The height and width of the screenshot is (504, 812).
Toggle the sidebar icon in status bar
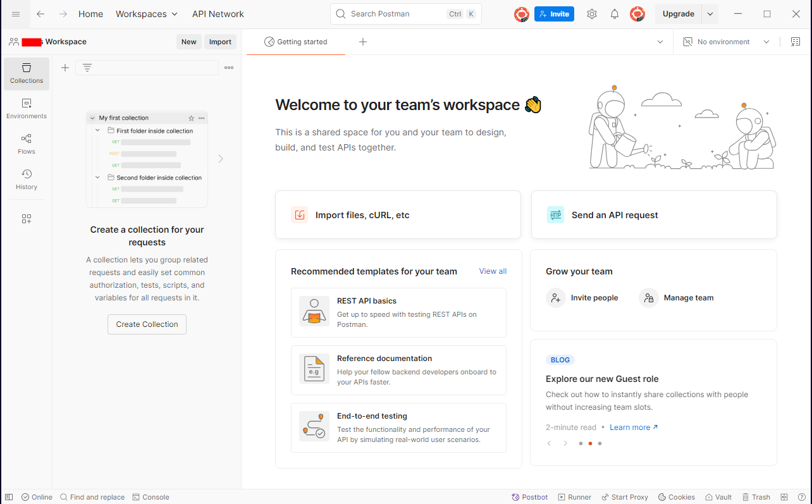[9, 497]
